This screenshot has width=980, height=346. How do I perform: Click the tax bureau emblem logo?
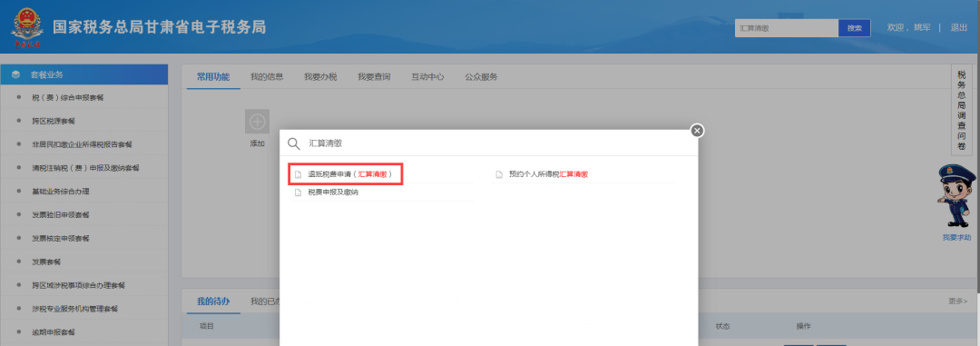[x=26, y=28]
